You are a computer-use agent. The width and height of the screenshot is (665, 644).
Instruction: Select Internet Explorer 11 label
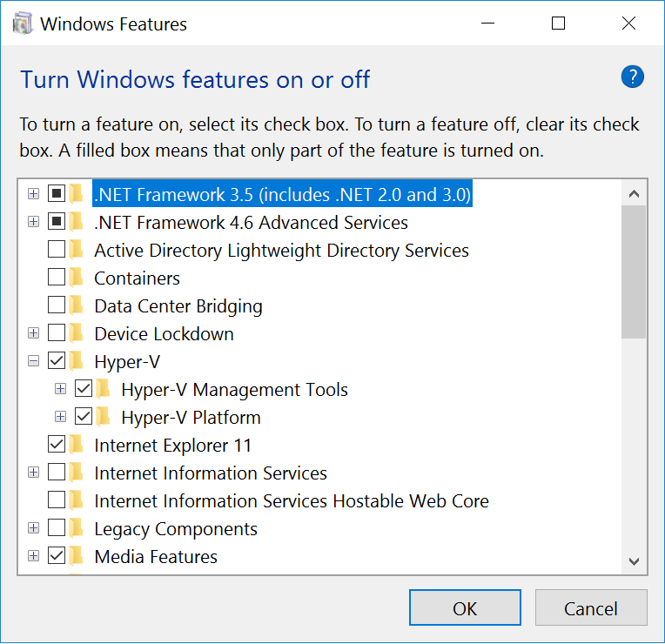click(x=172, y=446)
